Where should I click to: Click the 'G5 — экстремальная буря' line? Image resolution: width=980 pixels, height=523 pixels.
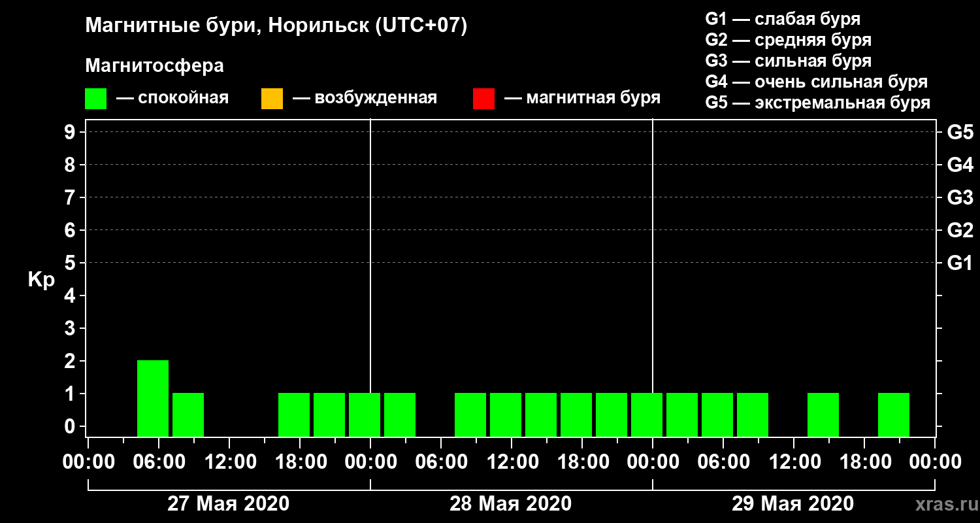point(818,103)
